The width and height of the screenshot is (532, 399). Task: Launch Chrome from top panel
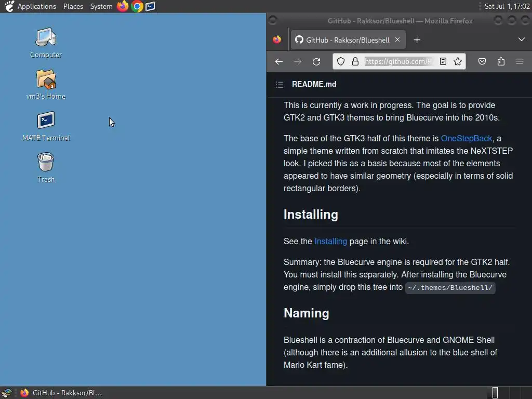137,6
